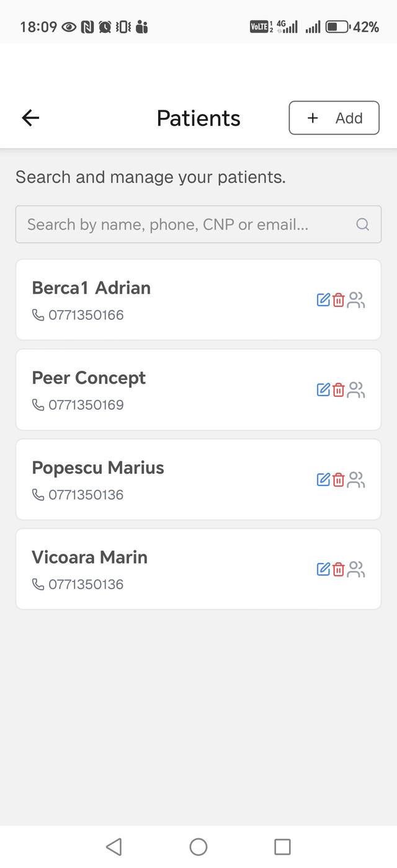The image size is (397, 868).
Task: Tap the search magnifier icon
Action: pos(363,224)
